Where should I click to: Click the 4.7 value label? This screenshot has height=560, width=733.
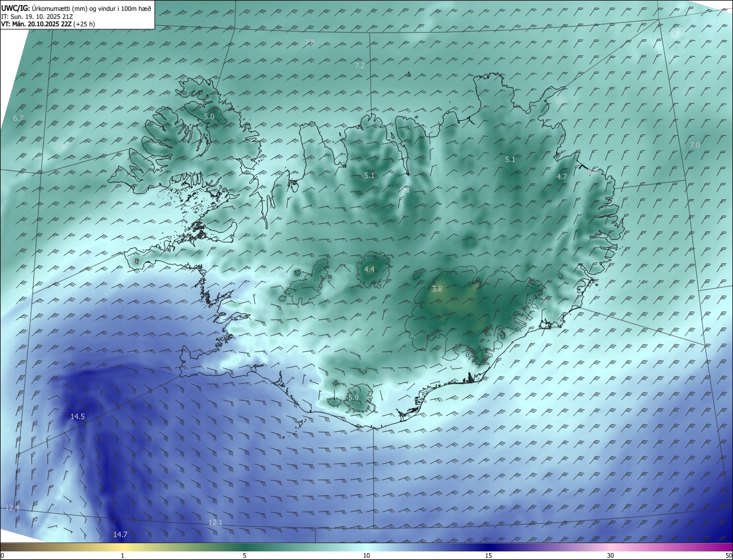point(562,176)
